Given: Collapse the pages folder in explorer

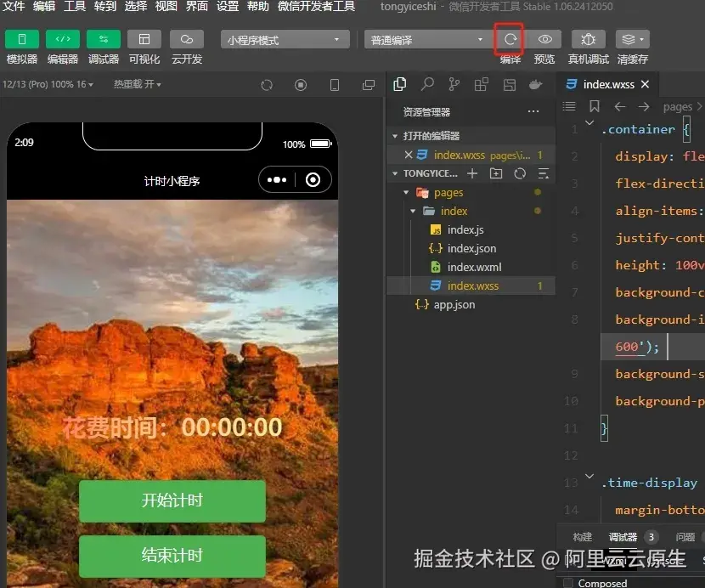Looking at the screenshot, I should click(406, 192).
